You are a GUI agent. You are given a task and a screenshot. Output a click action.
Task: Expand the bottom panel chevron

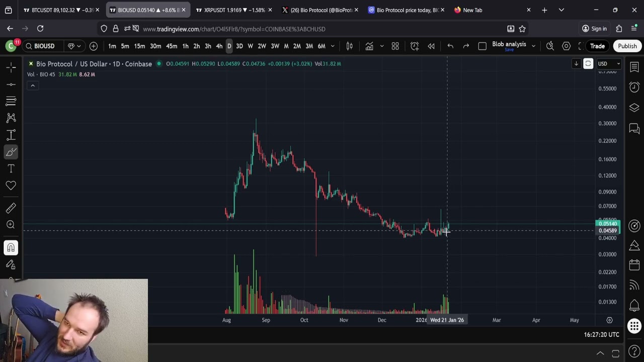(600, 353)
